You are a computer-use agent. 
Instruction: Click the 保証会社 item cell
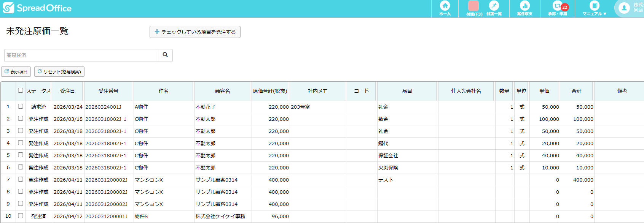coord(407,155)
